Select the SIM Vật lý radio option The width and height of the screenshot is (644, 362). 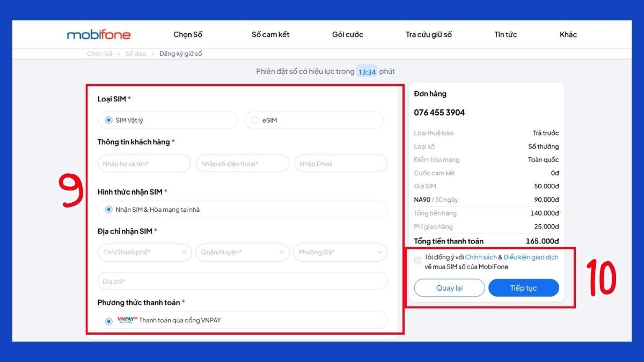(109, 120)
